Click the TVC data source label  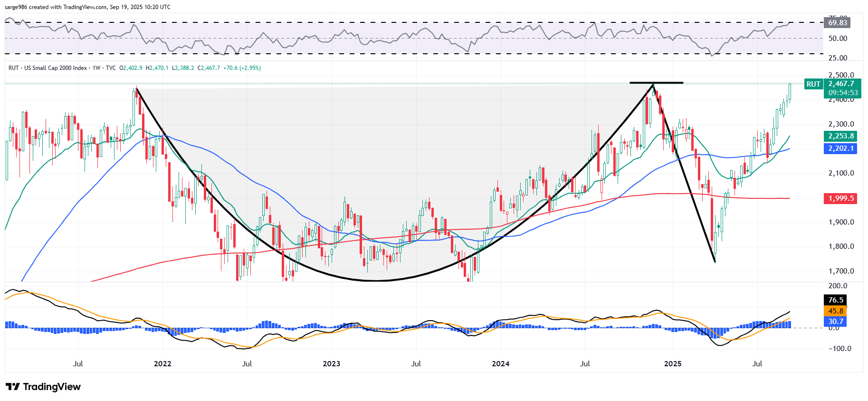[x=111, y=68]
